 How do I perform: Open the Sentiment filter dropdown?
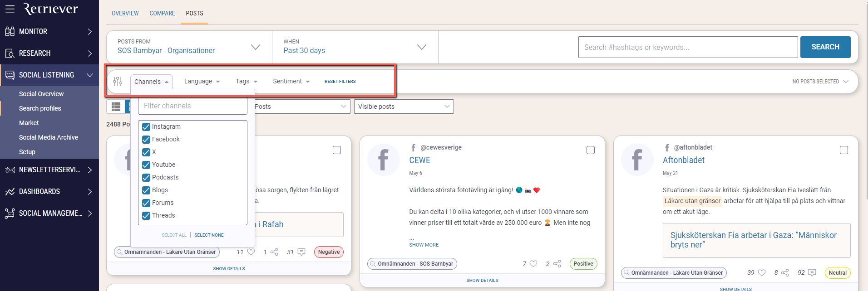pyautogui.click(x=291, y=81)
